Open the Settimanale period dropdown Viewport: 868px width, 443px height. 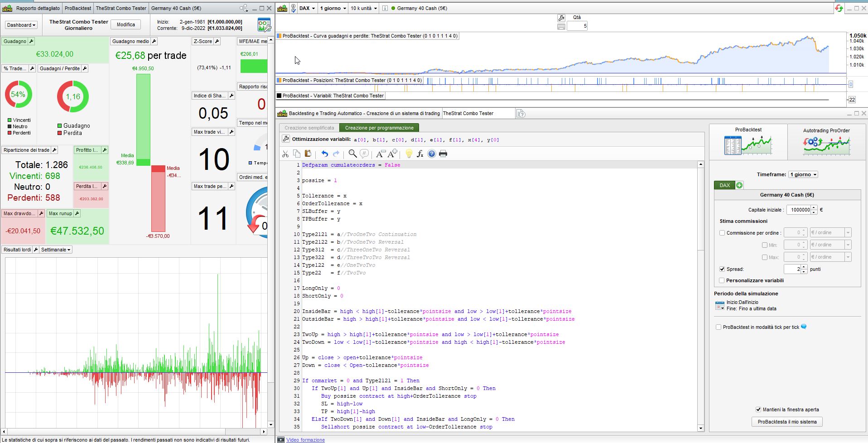(56, 250)
